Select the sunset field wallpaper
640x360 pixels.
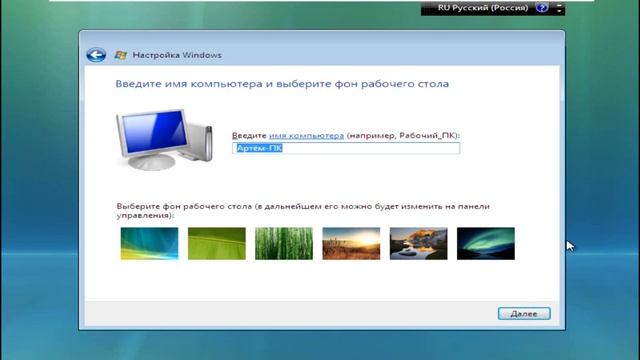(351, 244)
